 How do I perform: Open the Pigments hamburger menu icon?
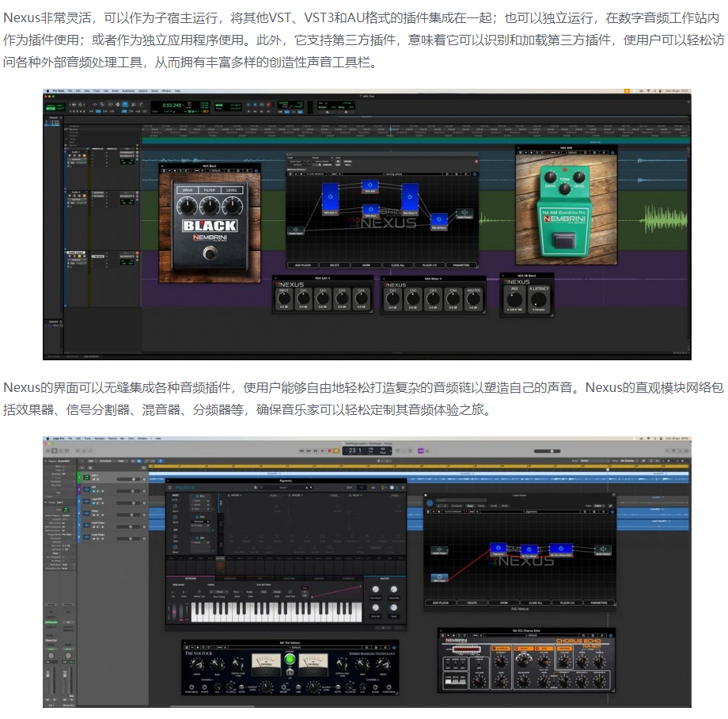pos(170,487)
